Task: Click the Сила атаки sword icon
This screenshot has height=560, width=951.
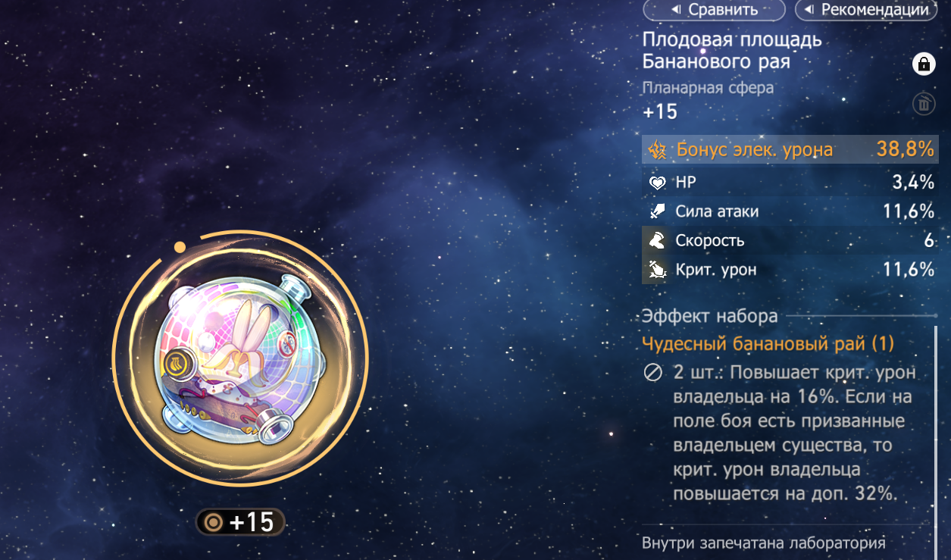Action: point(657,211)
